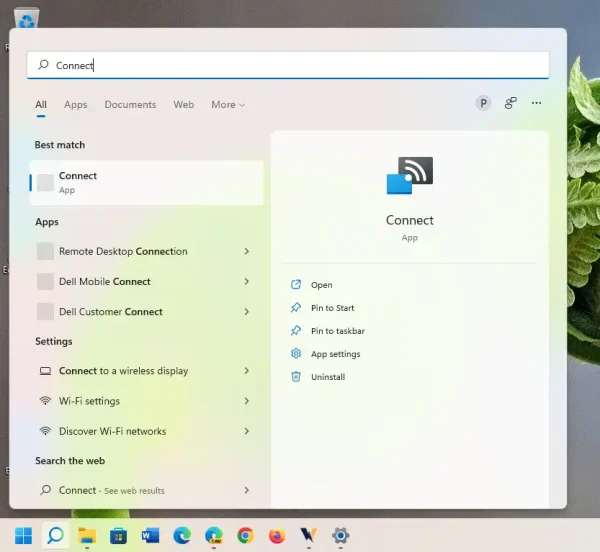Click the magnifier icon beside web results
The height and width of the screenshot is (552, 600).
coord(45,490)
